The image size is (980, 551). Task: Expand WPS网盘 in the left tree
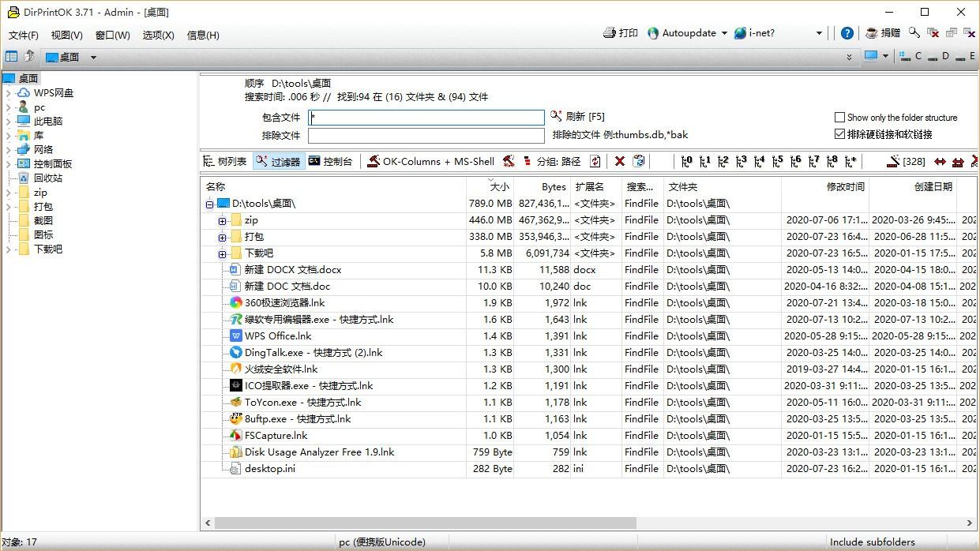(9, 93)
